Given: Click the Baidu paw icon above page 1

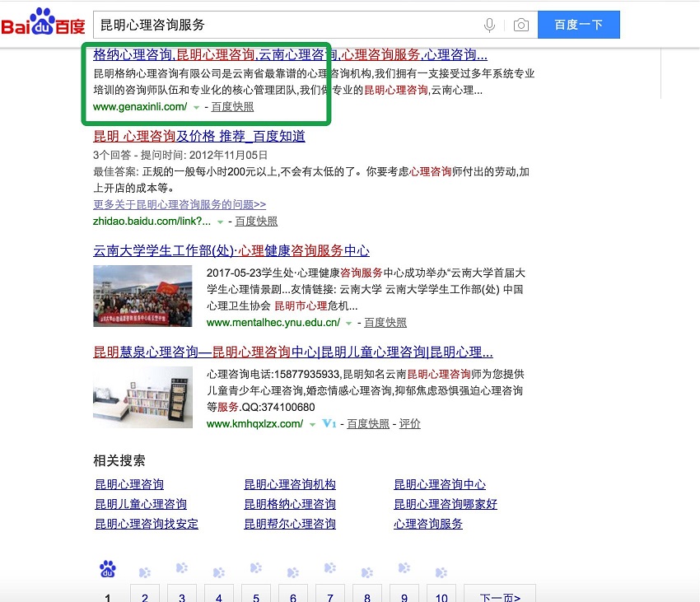Looking at the screenshot, I should pyautogui.click(x=108, y=569).
